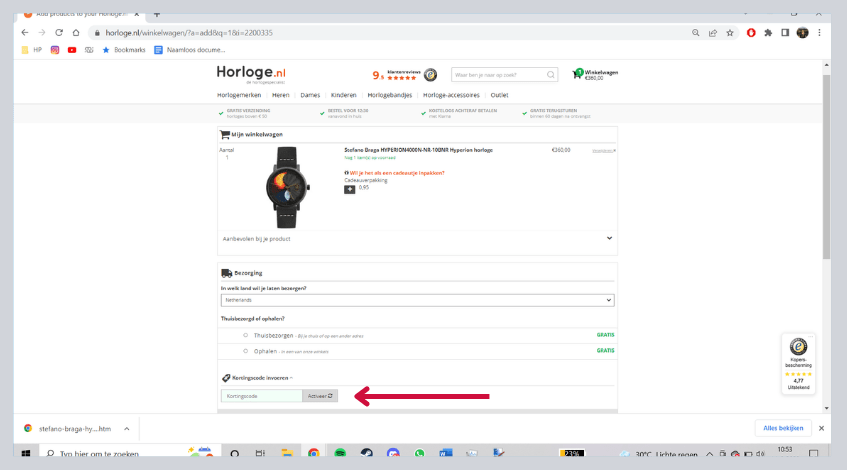This screenshot has width=847, height=470.
Task: Open the Dames menu
Action: coord(310,95)
